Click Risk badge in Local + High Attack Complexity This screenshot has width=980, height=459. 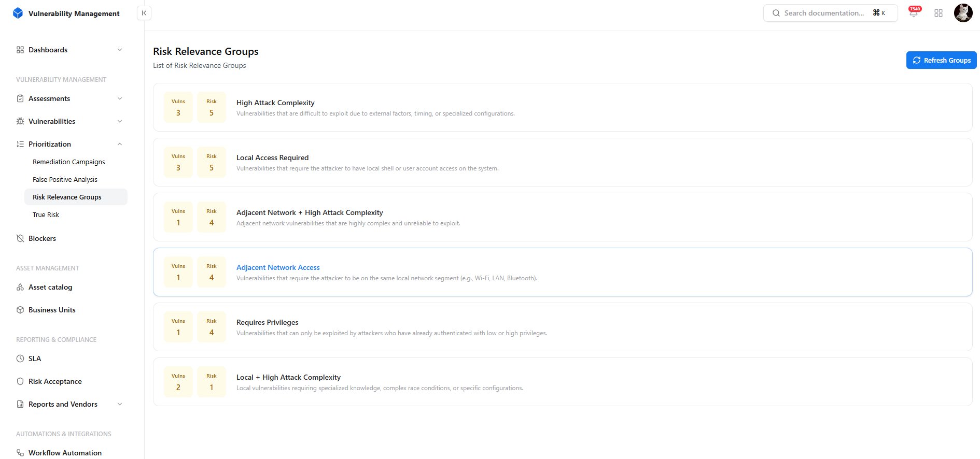click(x=212, y=382)
